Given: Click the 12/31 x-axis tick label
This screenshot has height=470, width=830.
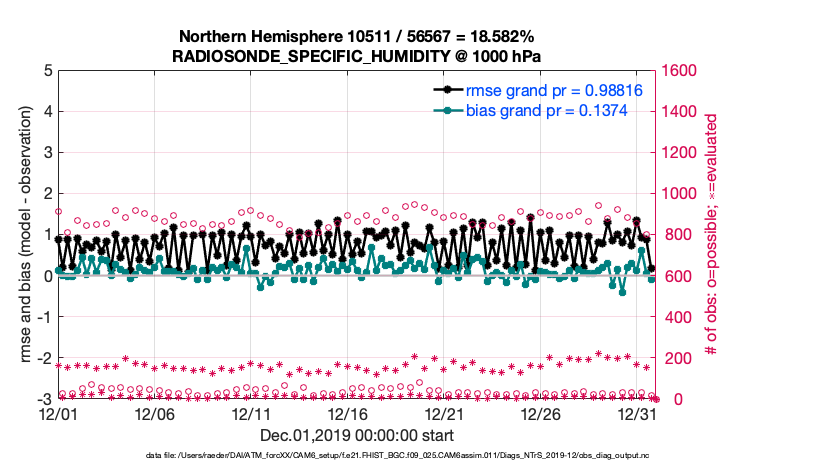Looking at the screenshot, I should [638, 413].
